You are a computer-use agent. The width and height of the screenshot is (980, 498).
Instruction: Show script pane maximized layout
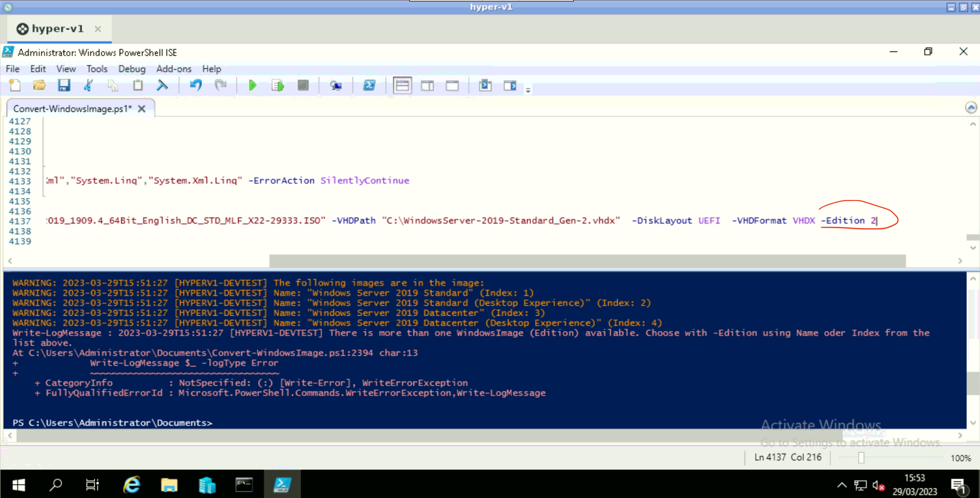pyautogui.click(x=452, y=85)
